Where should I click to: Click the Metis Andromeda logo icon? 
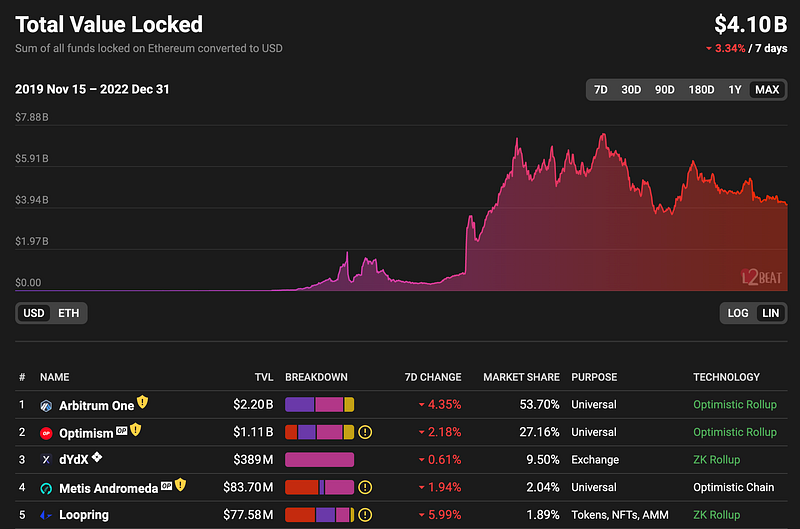(x=46, y=488)
